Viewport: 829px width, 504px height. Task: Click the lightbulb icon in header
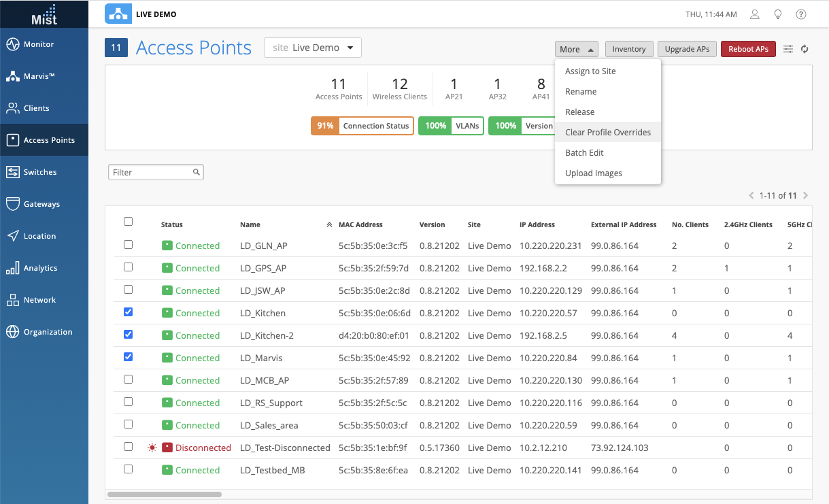click(x=778, y=14)
